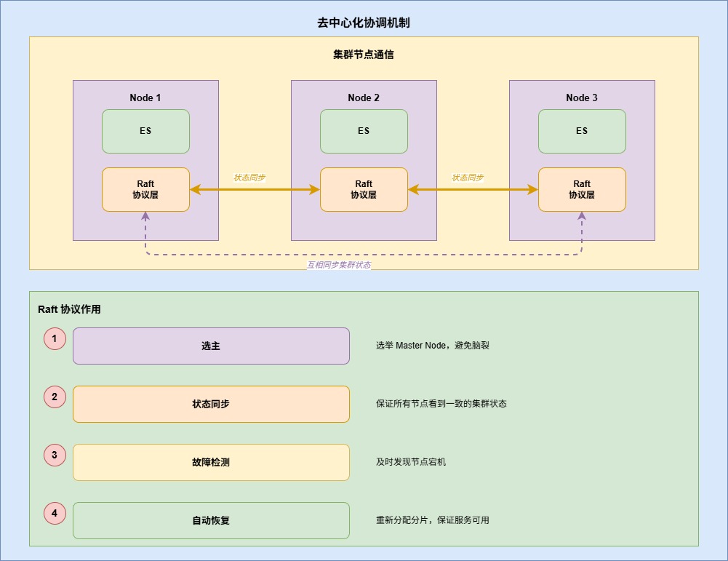This screenshot has height=561, width=728.
Task: Select the Raft 协议层 box in Node 1
Action: [x=145, y=189]
